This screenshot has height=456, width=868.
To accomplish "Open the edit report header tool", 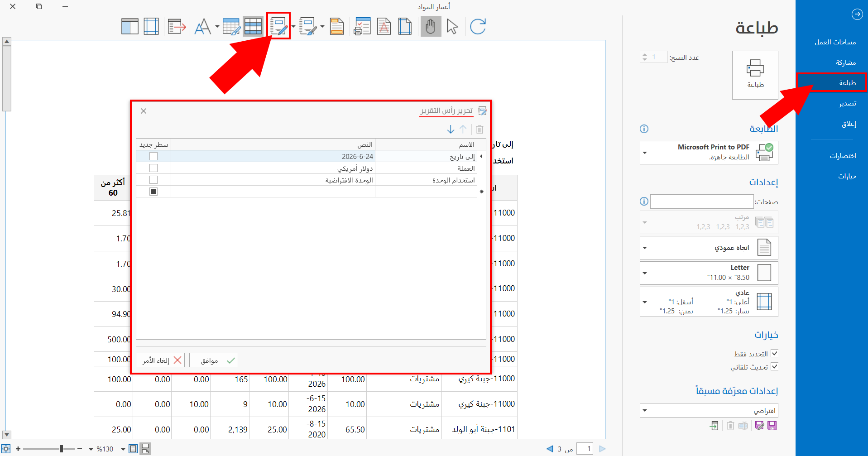I will point(278,26).
